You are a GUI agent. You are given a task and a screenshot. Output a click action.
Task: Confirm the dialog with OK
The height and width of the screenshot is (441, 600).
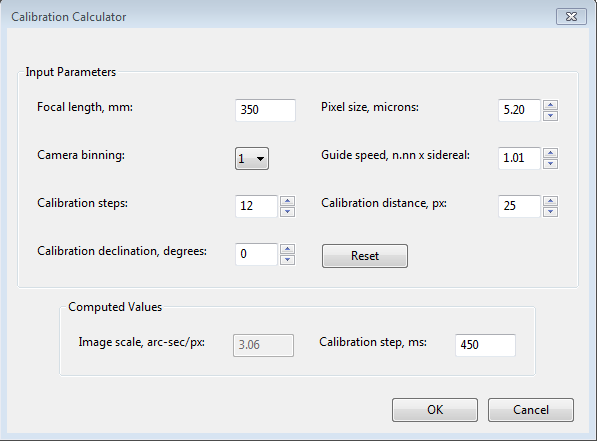[435, 410]
